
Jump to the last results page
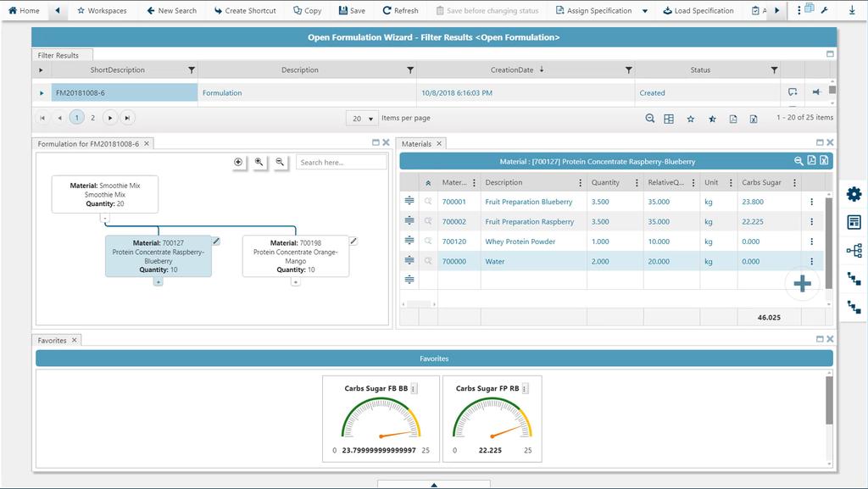[x=127, y=118]
